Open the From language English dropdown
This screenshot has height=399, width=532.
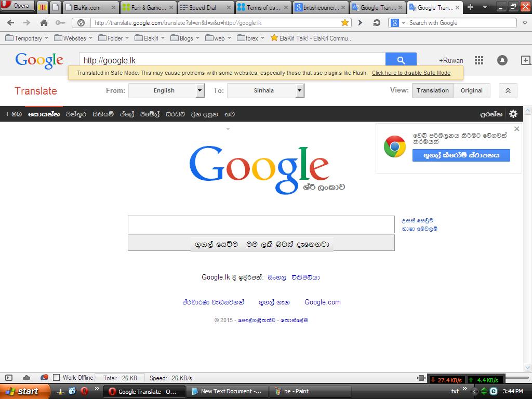click(166, 90)
